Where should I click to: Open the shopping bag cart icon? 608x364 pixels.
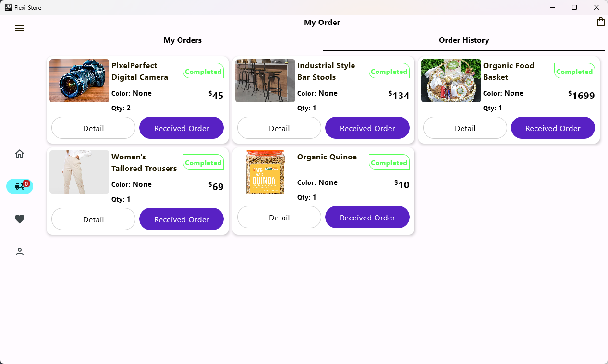point(600,22)
